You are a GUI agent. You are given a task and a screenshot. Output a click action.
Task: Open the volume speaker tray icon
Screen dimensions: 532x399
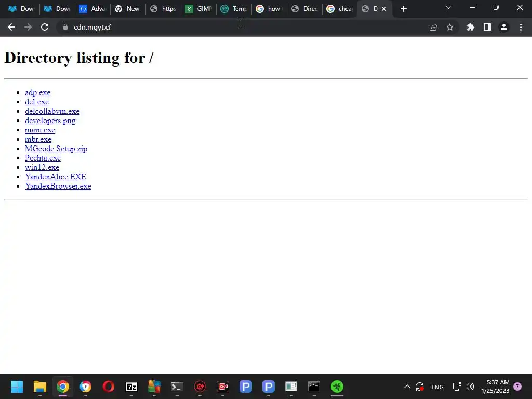[x=470, y=387]
